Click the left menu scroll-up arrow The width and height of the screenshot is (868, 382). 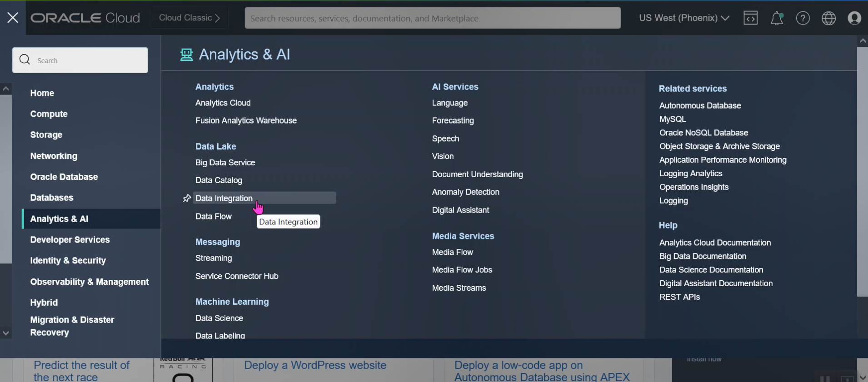pyautogui.click(x=6, y=89)
